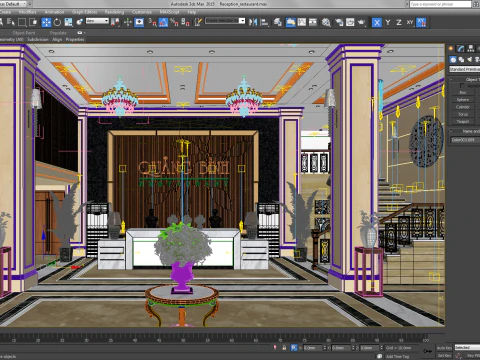Switch to the Modify command panel tab
480x360 pixels.
pos(461,49)
